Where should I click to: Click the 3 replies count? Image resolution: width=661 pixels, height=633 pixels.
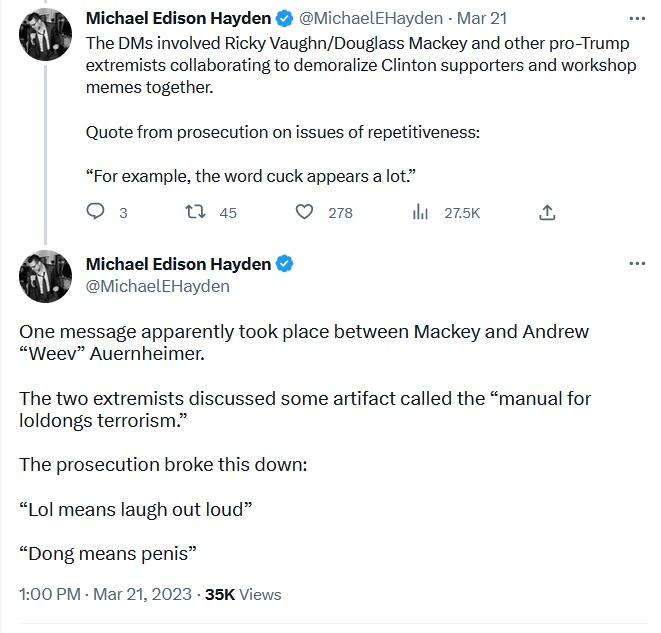pos(123,213)
